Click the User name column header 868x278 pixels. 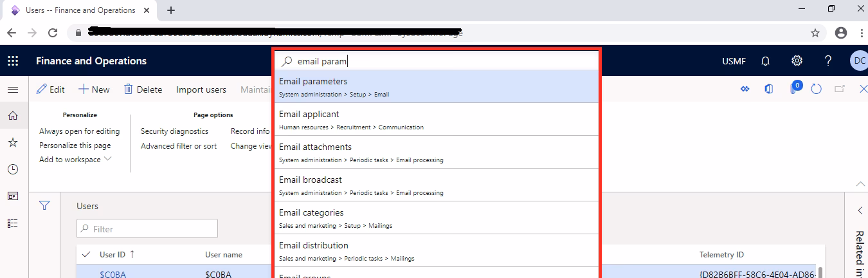coord(224,255)
